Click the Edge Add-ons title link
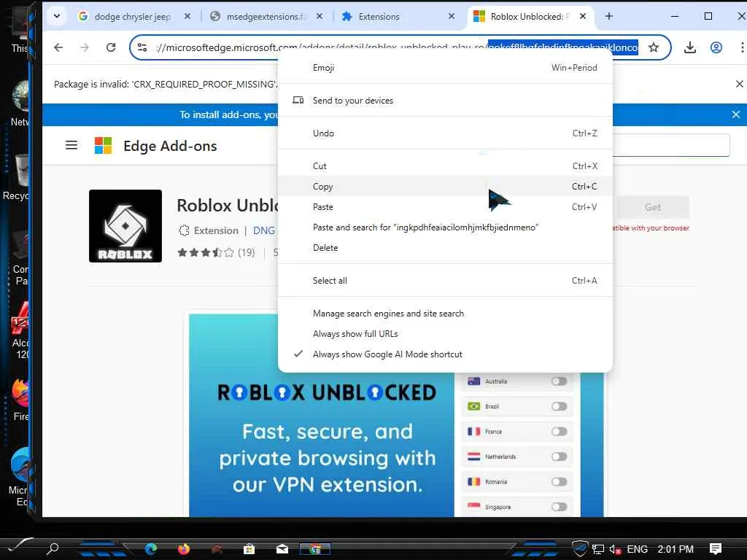This screenshot has height=560, width=747. coord(170,146)
